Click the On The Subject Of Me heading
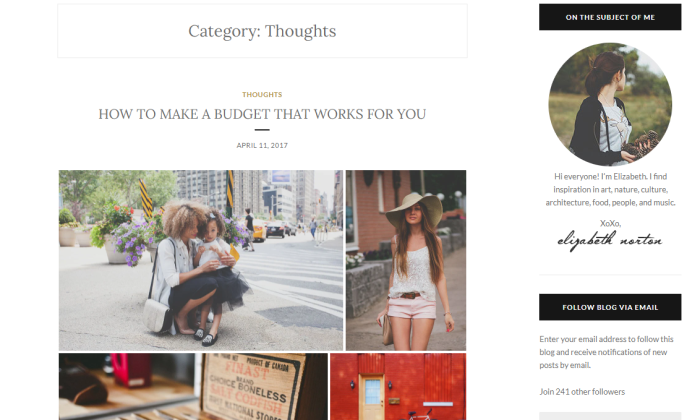This screenshot has width=700, height=420. pyautogui.click(x=610, y=17)
